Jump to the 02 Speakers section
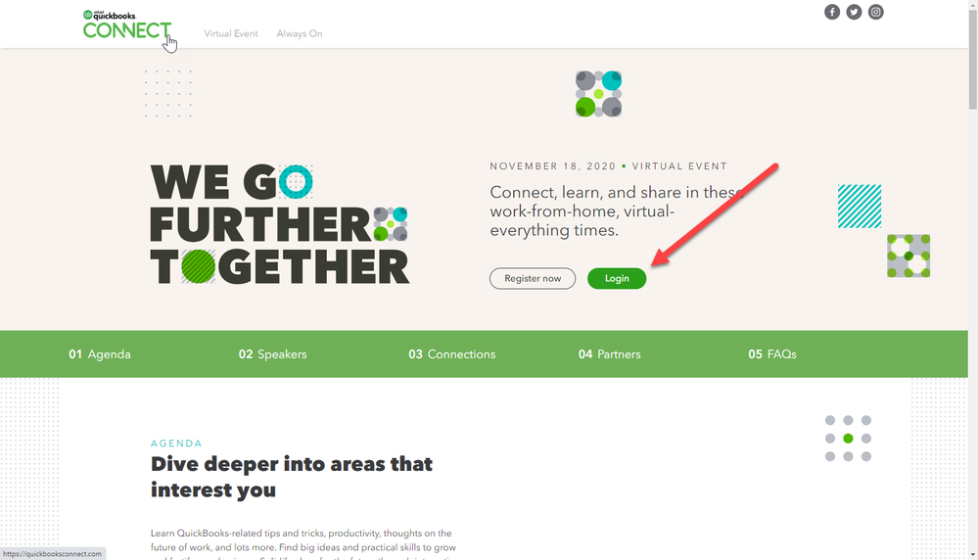Image resolution: width=978 pixels, height=560 pixels. pyautogui.click(x=272, y=354)
